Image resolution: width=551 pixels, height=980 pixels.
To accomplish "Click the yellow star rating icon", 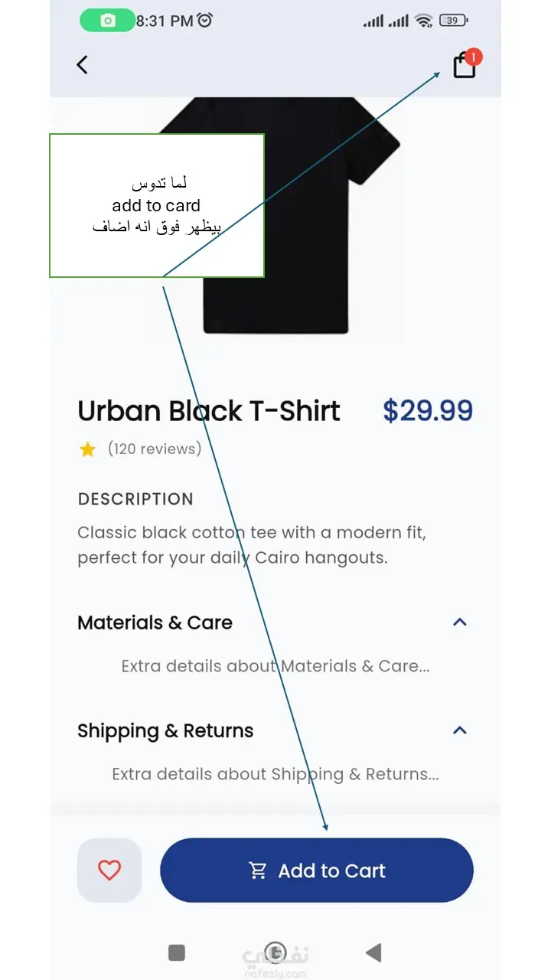I will 87,449.
